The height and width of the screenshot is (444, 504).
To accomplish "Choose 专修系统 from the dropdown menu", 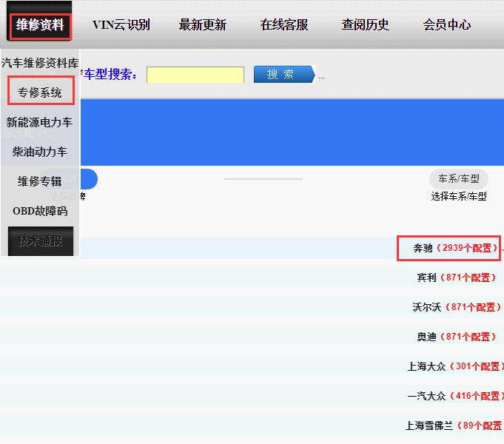I will (x=40, y=92).
